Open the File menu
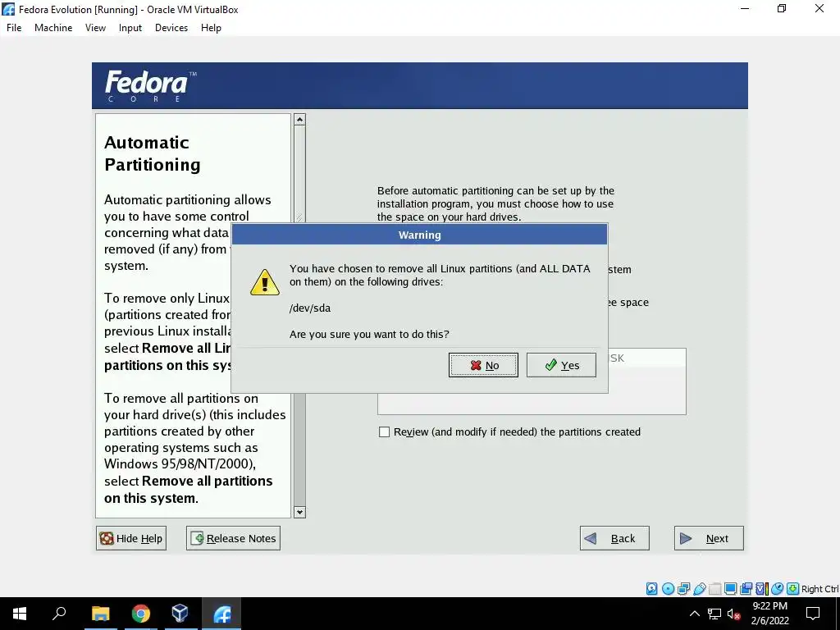 coord(14,28)
